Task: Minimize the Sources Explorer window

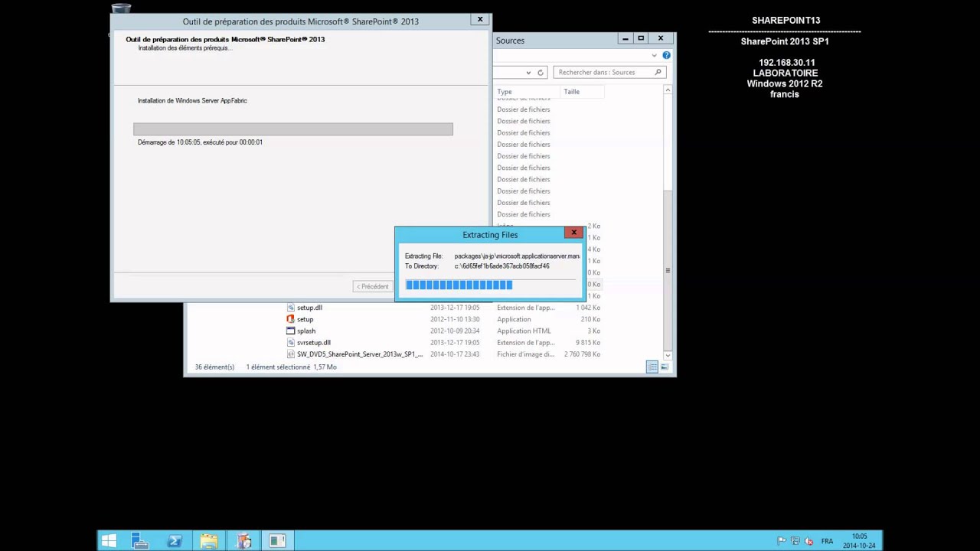Action: point(626,38)
